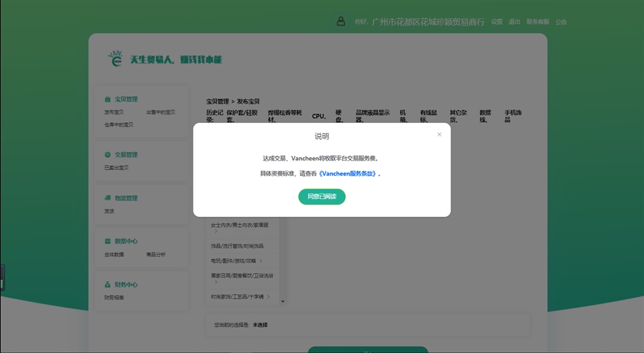
Task: Click 退出 to log out
Action: (514, 22)
